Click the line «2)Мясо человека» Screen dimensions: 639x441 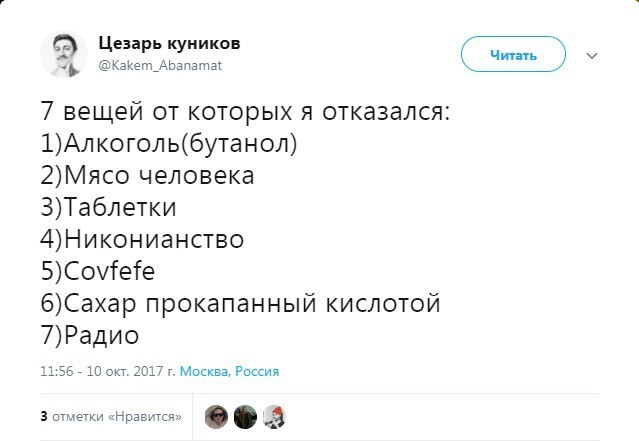tap(147, 175)
